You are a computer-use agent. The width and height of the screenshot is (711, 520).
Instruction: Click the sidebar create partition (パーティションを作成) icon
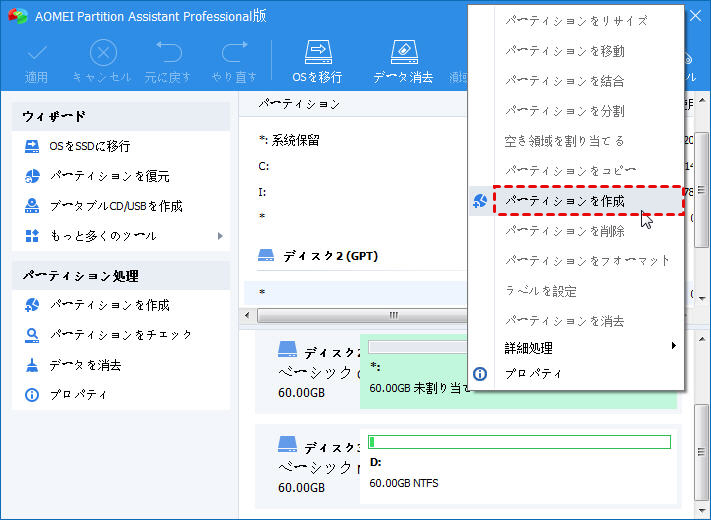point(32,305)
